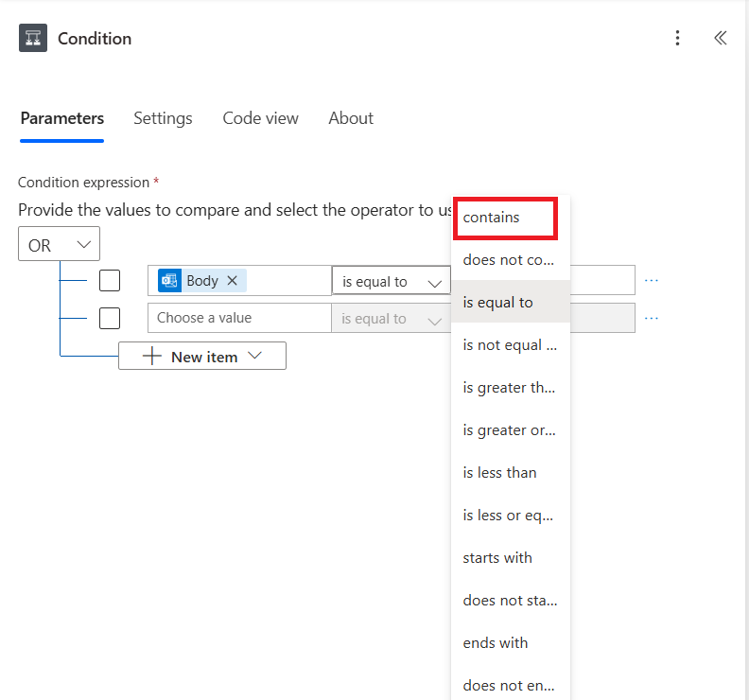This screenshot has width=749, height=700.
Task: Open the vertical three-dot more options menu
Action: 677,38
